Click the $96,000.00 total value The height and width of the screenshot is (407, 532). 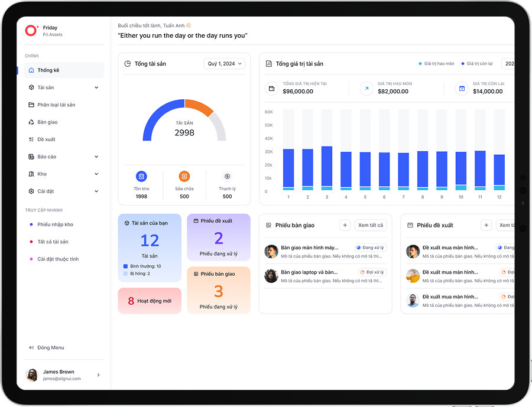pos(298,91)
